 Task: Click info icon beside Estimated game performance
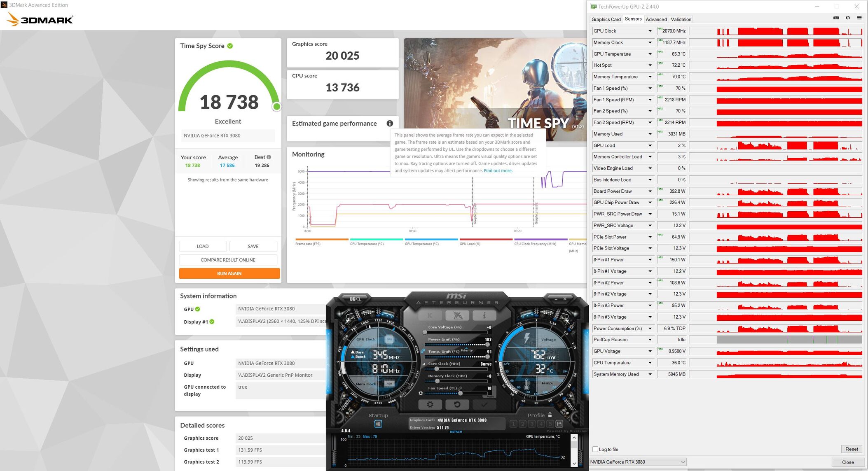click(390, 124)
